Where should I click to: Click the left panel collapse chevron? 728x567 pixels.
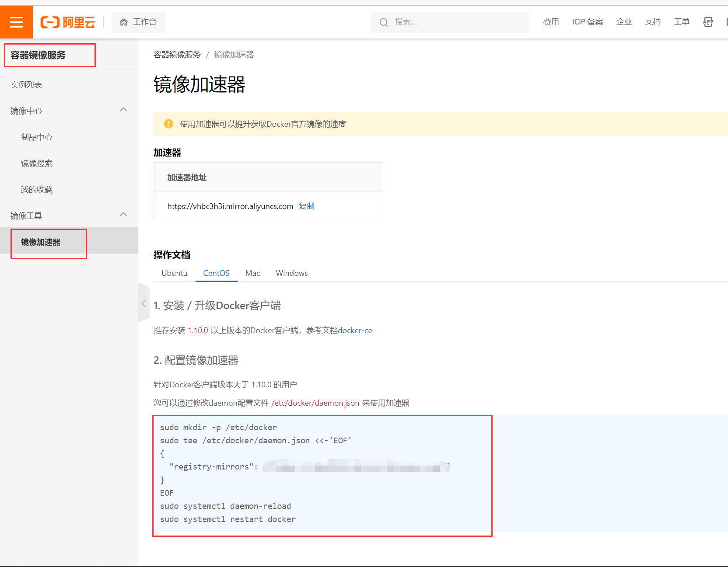tap(143, 303)
